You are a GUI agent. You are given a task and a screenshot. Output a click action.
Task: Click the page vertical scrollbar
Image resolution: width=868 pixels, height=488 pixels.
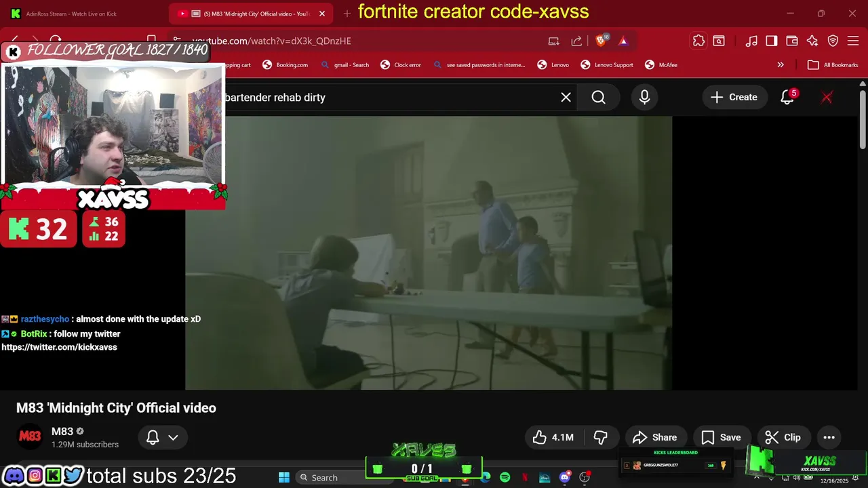point(863,119)
